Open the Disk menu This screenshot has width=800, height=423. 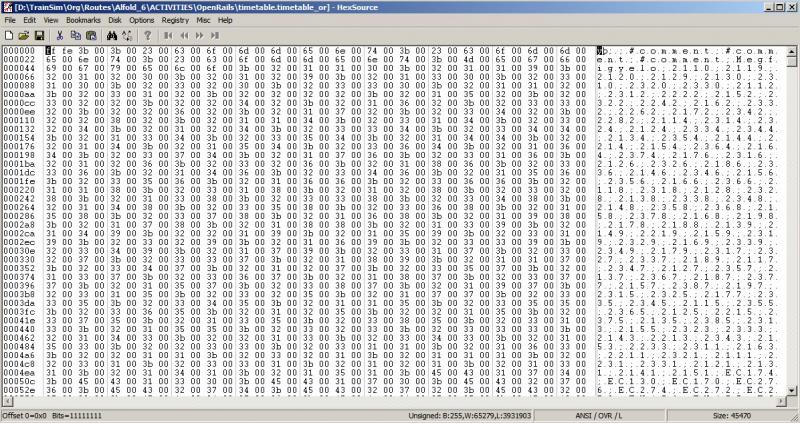tap(115, 20)
